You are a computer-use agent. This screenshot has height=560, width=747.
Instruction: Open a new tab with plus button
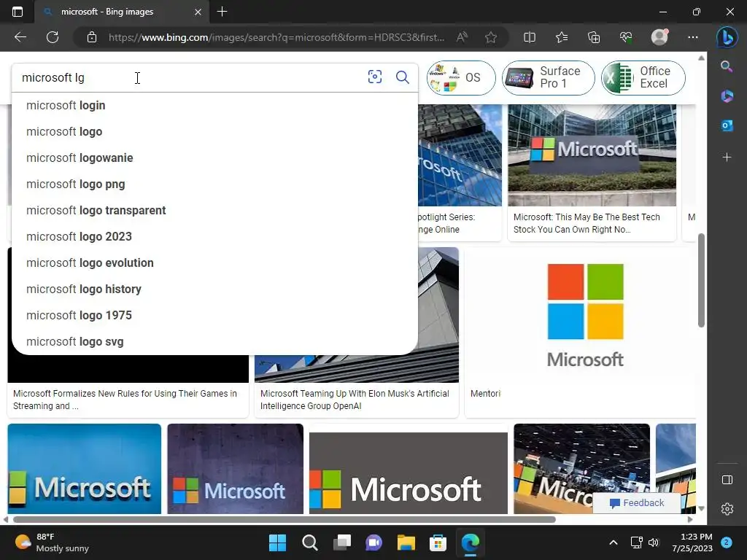point(222,12)
